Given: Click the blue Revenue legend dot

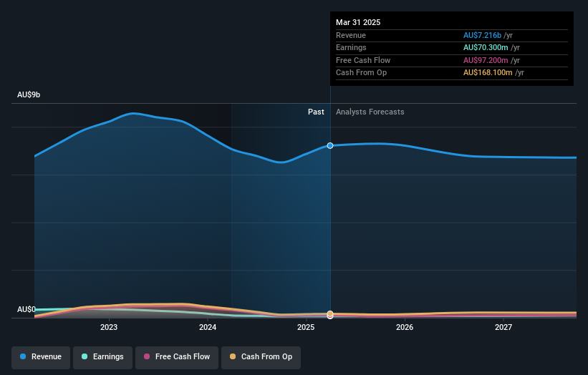Looking at the screenshot, I should [23, 356].
